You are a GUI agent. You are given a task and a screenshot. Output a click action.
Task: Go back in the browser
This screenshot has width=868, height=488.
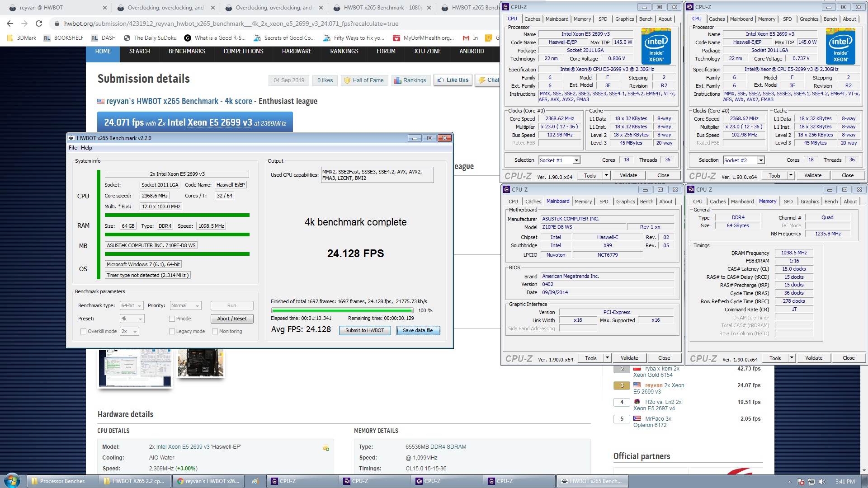pos(10,23)
